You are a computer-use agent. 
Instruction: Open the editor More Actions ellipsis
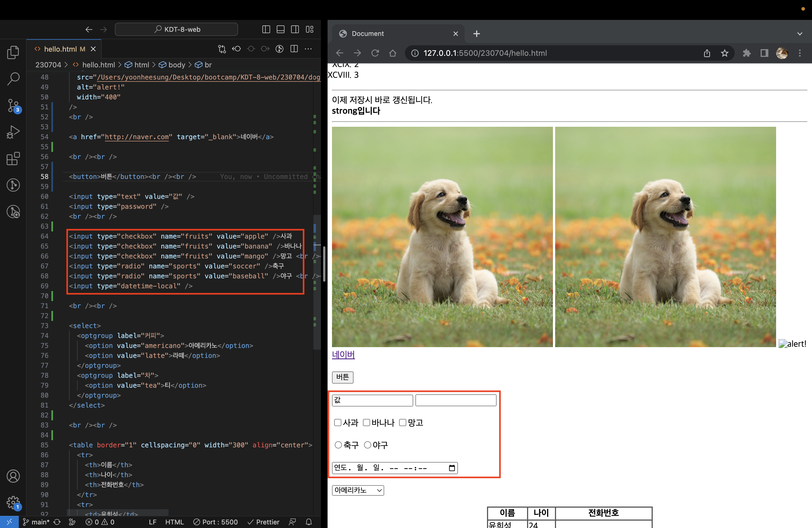(x=308, y=49)
